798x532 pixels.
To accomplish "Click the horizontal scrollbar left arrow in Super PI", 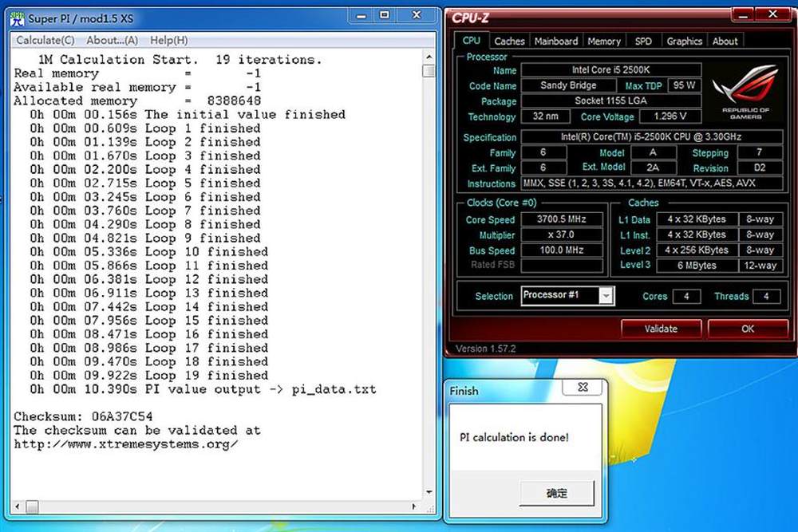I will click(x=18, y=506).
